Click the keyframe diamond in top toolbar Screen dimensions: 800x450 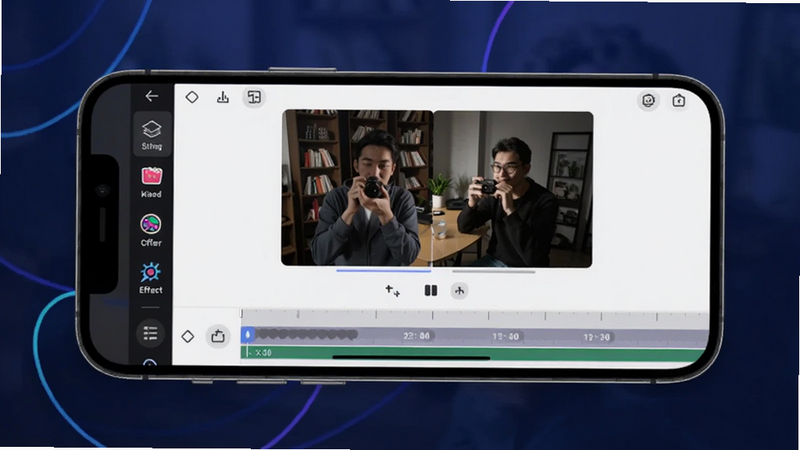pyautogui.click(x=192, y=97)
